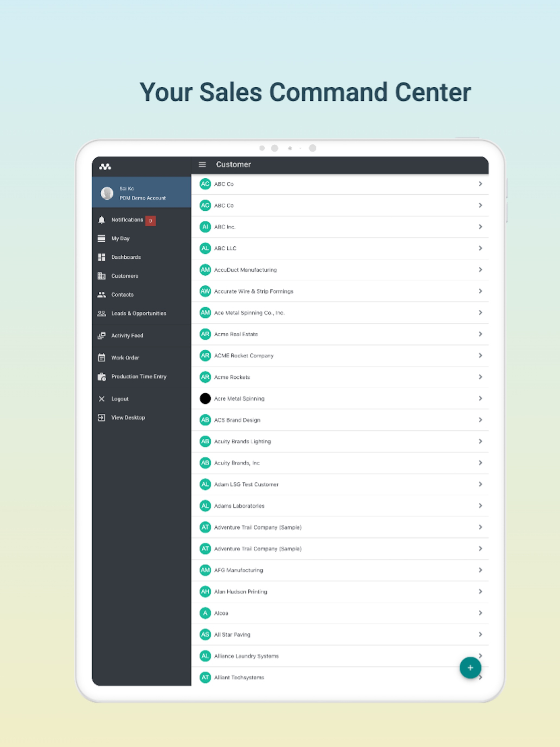Tap the floating add customer plus button
This screenshot has height=747, width=560.
coord(470,668)
